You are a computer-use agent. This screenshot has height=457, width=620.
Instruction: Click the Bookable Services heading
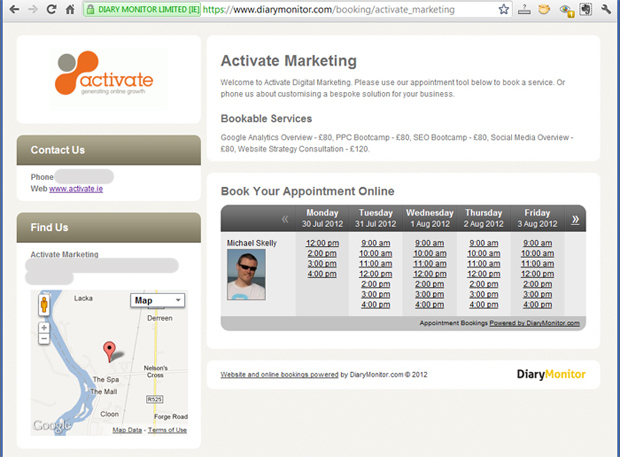point(266,119)
